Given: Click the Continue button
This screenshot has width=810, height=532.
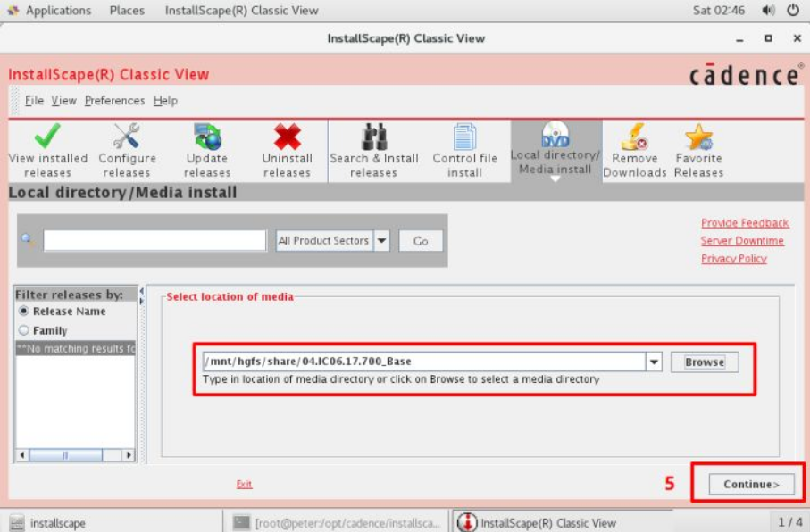Looking at the screenshot, I should (752, 483).
